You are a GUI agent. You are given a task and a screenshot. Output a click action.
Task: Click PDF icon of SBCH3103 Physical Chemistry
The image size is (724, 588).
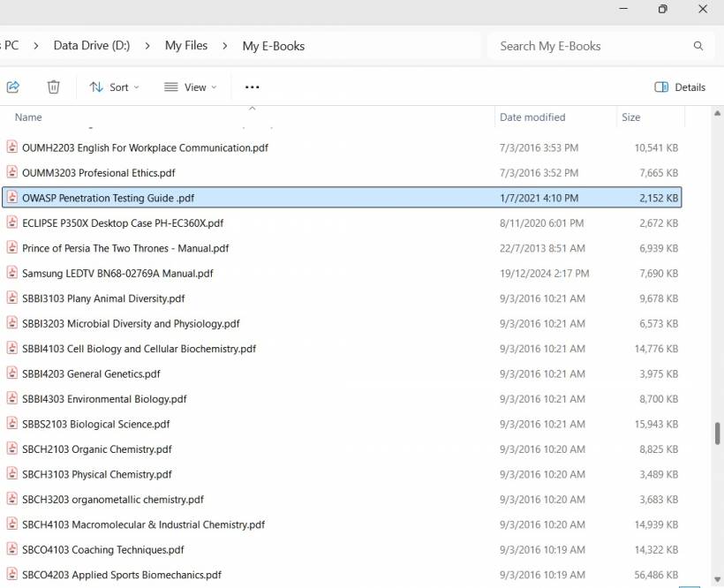[12, 473]
